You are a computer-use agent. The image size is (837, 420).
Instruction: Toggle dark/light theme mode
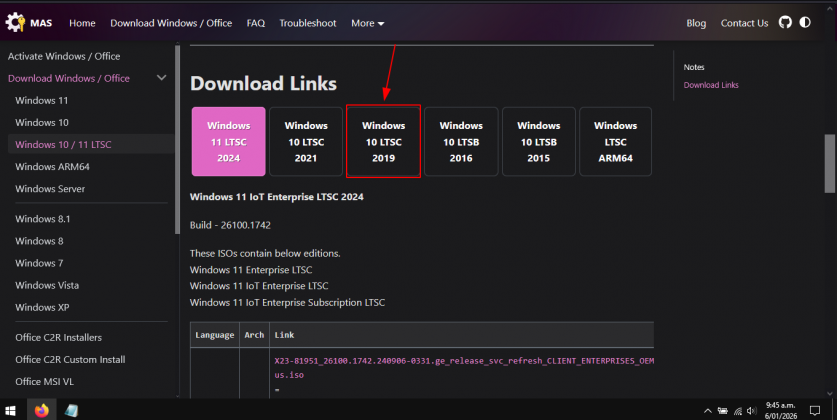[x=805, y=22]
